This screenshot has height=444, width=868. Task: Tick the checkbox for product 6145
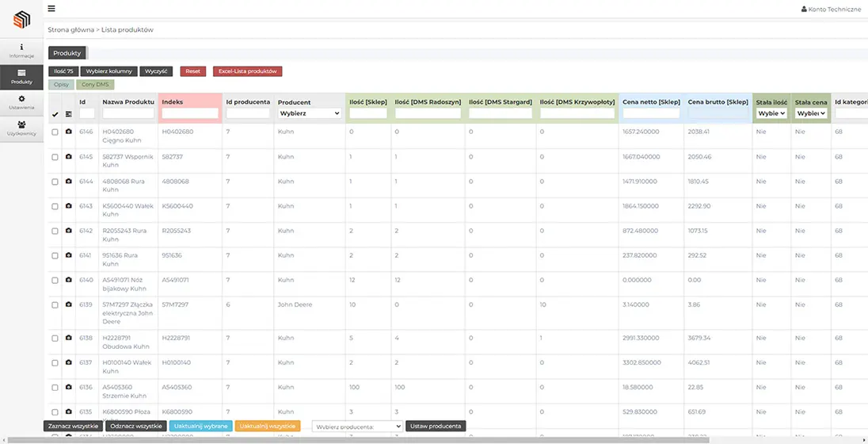55,157
